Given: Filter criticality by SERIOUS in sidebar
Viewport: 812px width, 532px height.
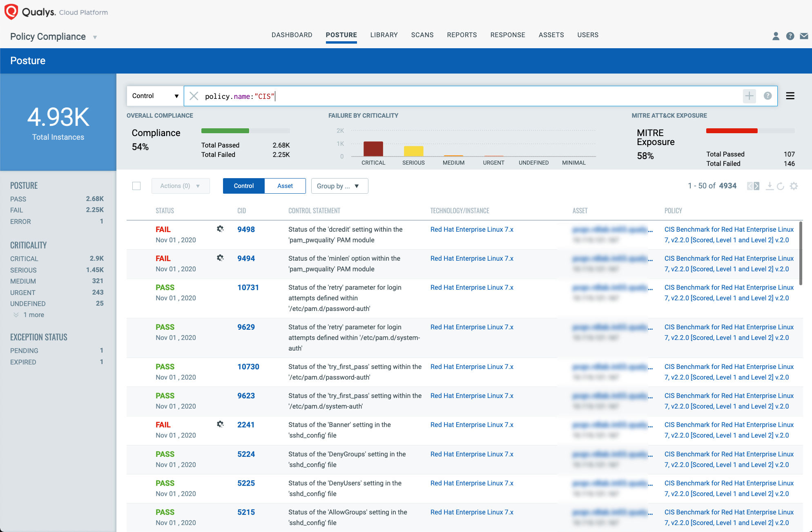Looking at the screenshot, I should coord(57,270).
